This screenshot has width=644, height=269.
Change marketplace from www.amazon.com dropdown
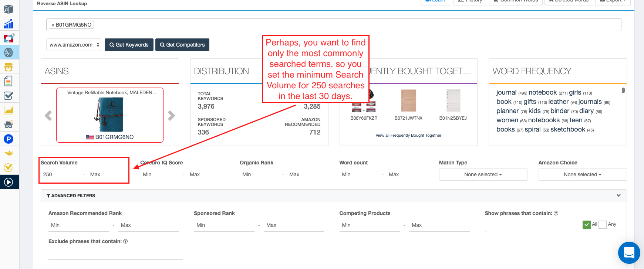pos(74,45)
